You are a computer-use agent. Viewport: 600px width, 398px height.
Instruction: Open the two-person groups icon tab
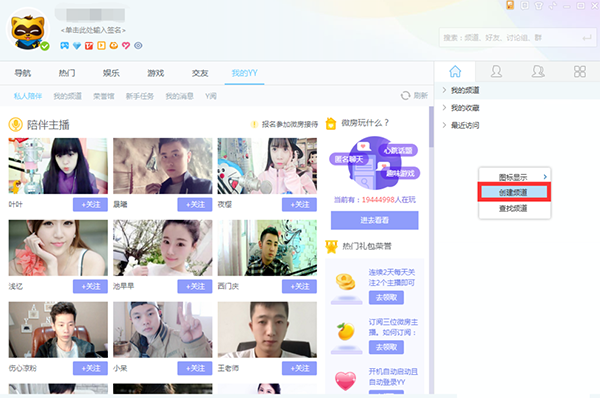tap(538, 71)
